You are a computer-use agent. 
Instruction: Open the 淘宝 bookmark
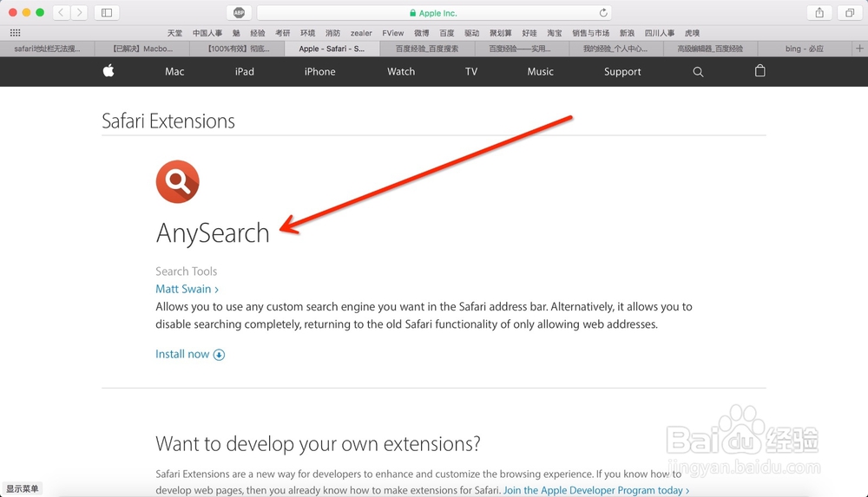pos(555,33)
